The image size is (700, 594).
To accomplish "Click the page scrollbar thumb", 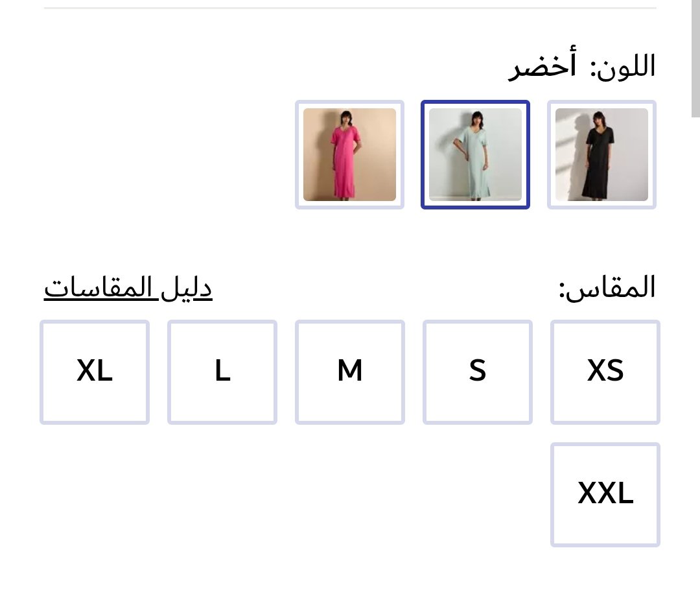I will 695,58.
